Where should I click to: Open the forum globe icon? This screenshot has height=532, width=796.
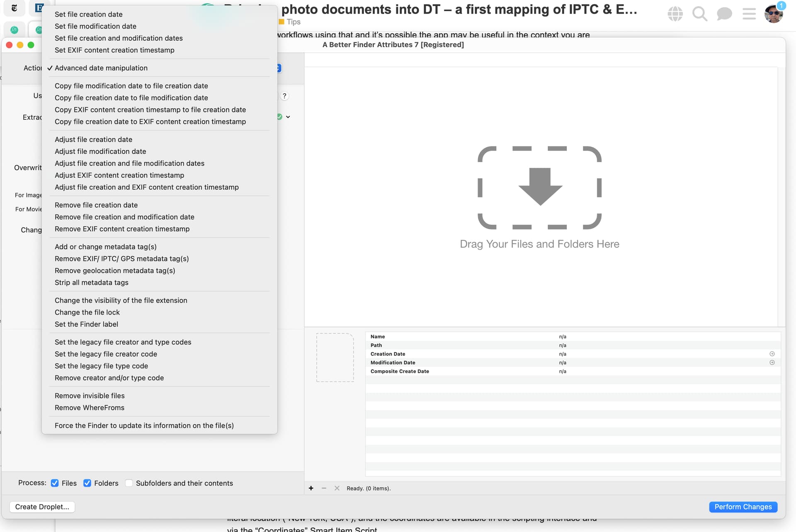pyautogui.click(x=675, y=14)
